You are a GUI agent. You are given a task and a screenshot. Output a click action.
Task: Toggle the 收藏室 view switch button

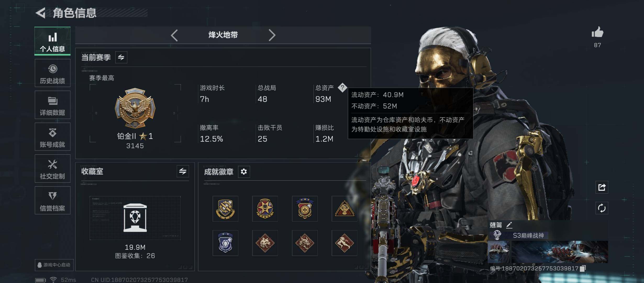[x=183, y=171]
